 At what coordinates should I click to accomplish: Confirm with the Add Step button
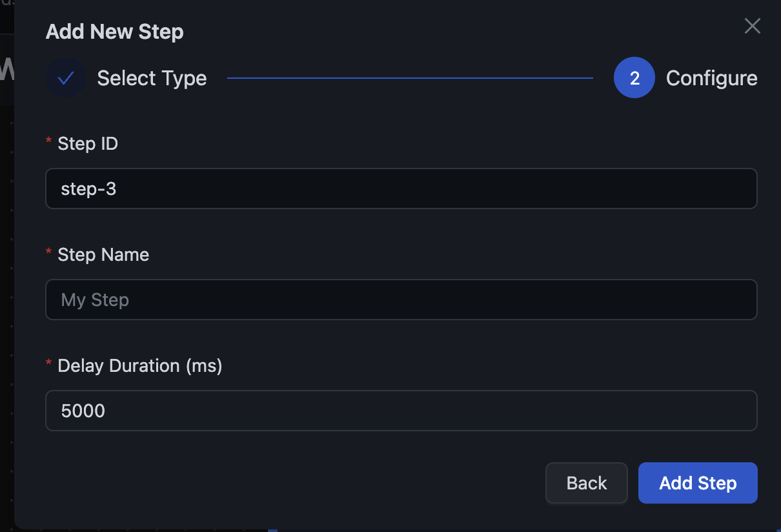click(x=697, y=483)
